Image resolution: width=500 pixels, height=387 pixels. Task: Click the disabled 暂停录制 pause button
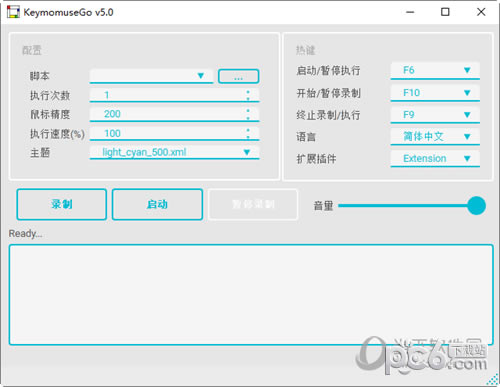(253, 204)
